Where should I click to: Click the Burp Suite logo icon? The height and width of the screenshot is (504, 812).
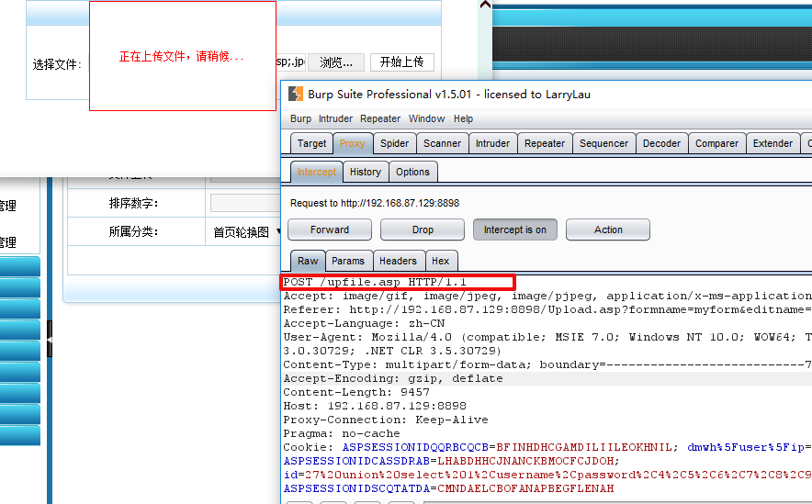[x=296, y=95]
